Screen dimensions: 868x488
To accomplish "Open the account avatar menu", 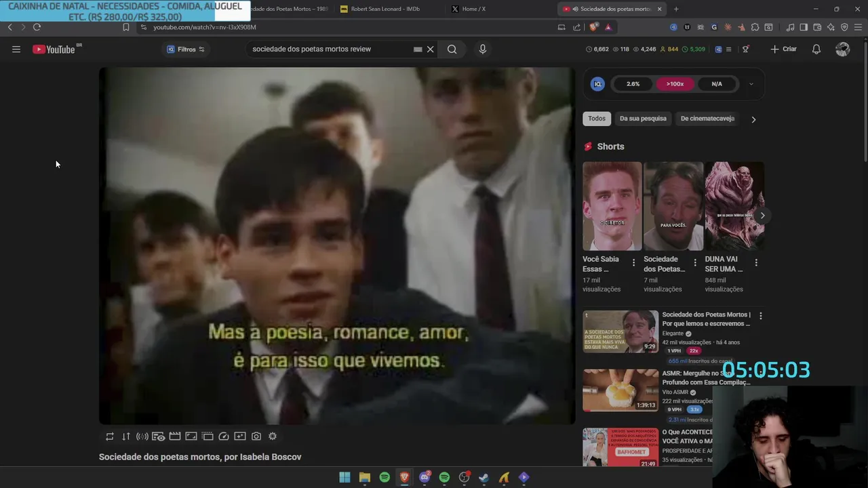I will tap(843, 49).
